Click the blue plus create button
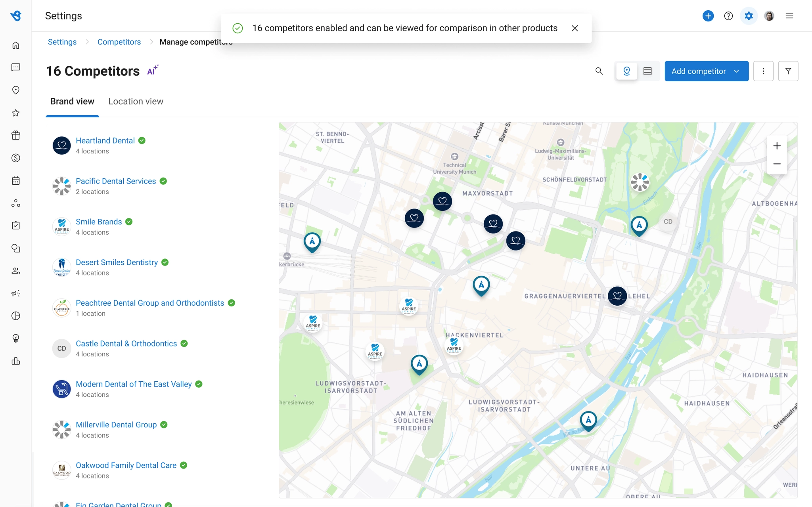 coord(708,16)
